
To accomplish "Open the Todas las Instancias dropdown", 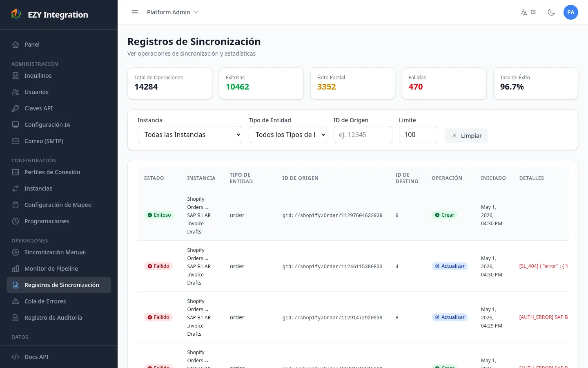I will [190, 135].
